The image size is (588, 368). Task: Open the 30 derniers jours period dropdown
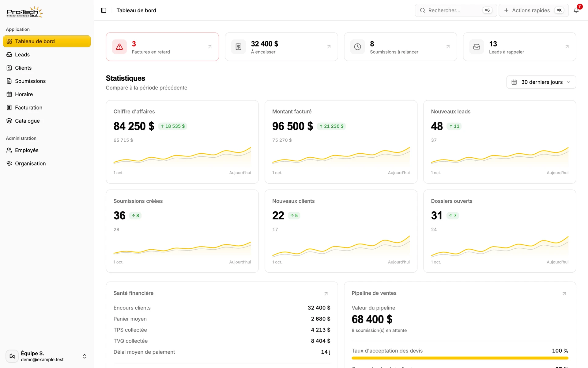point(541,82)
